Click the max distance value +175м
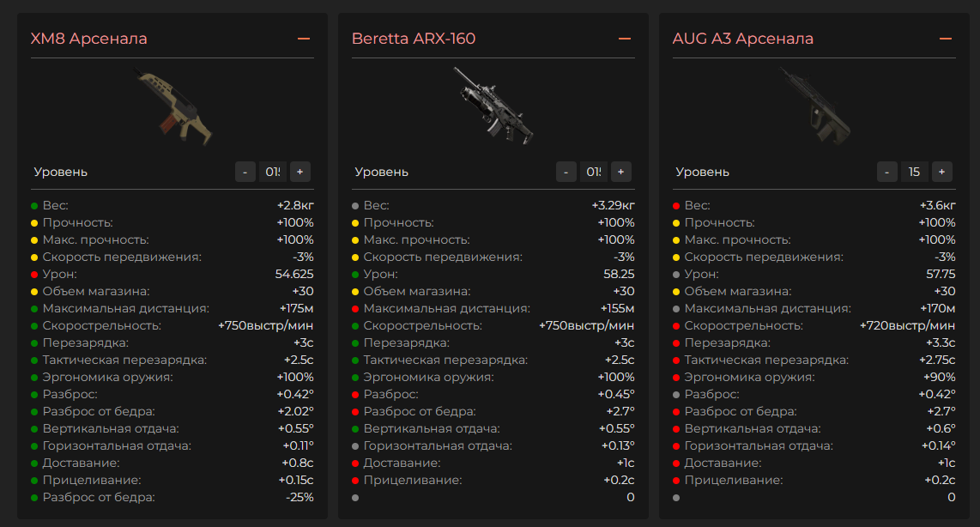Screen dimensions: 980x527 pos(296,309)
